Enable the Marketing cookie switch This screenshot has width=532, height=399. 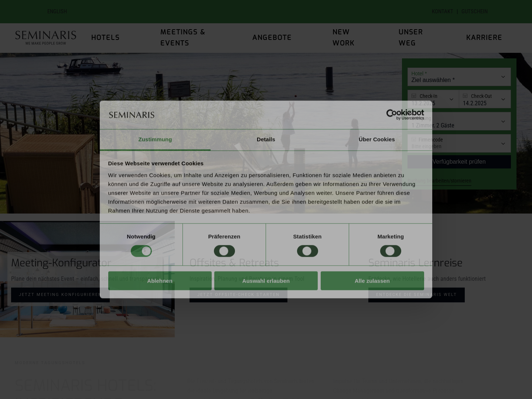pos(391,251)
